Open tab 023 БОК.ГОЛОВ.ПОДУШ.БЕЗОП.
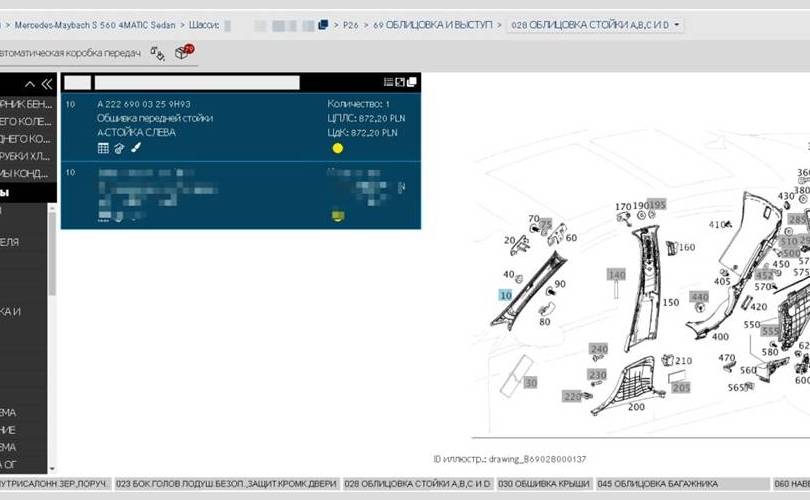 (226, 484)
